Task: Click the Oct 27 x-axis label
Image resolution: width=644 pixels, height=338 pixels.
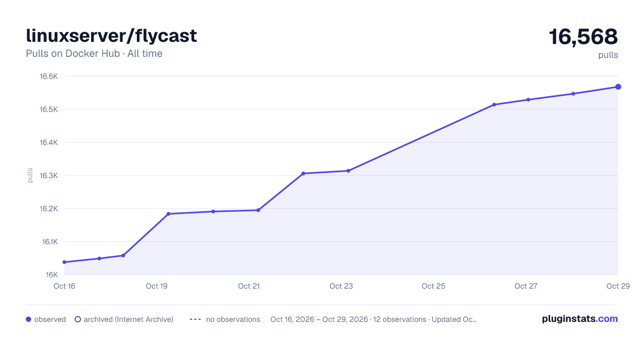Action: coord(526,286)
